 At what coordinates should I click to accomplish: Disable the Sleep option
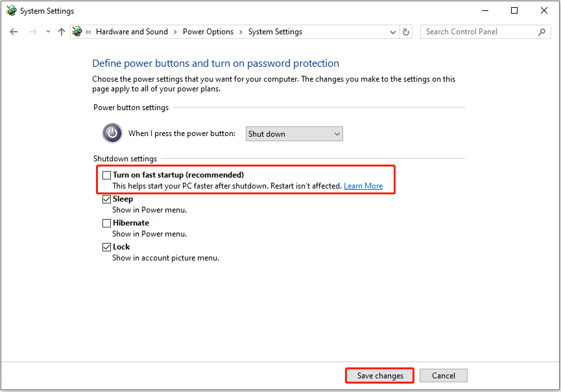click(106, 199)
